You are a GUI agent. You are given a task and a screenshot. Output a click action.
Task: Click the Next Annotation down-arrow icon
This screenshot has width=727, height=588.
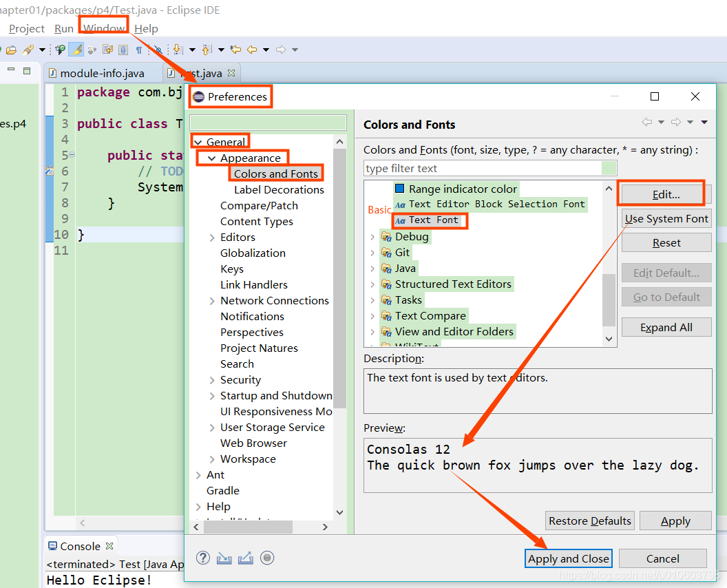point(178,50)
